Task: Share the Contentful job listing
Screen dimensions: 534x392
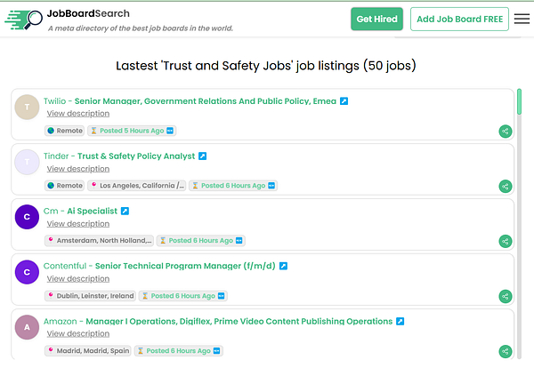Action: [x=506, y=296]
